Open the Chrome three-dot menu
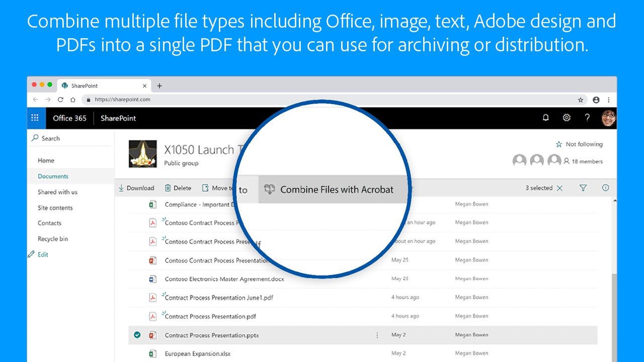 (x=609, y=100)
